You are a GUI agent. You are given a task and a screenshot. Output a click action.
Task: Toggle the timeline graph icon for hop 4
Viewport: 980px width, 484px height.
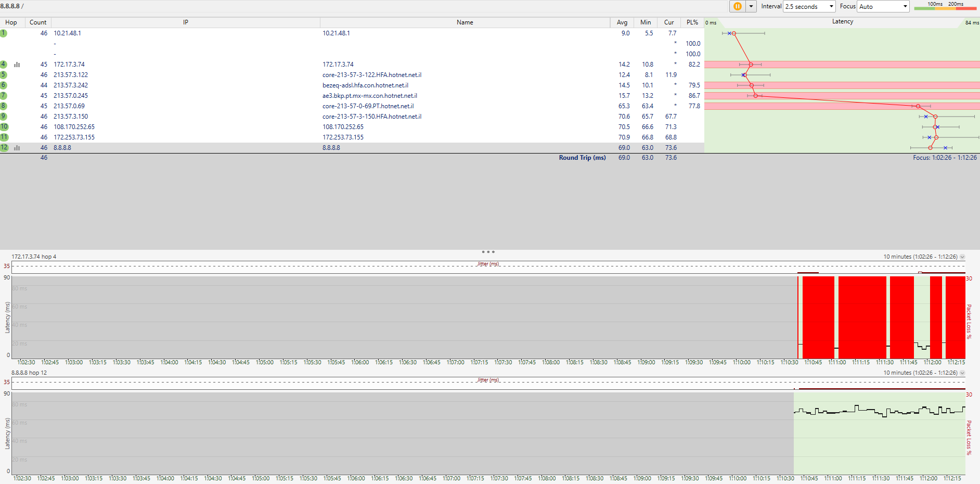[x=17, y=65]
